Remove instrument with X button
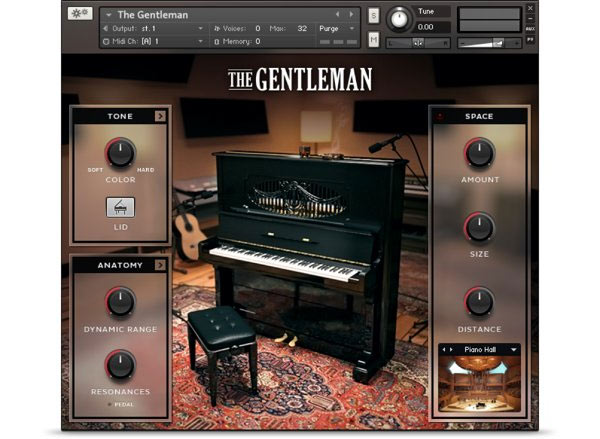Viewport: 600px width, 439px height. click(x=530, y=8)
